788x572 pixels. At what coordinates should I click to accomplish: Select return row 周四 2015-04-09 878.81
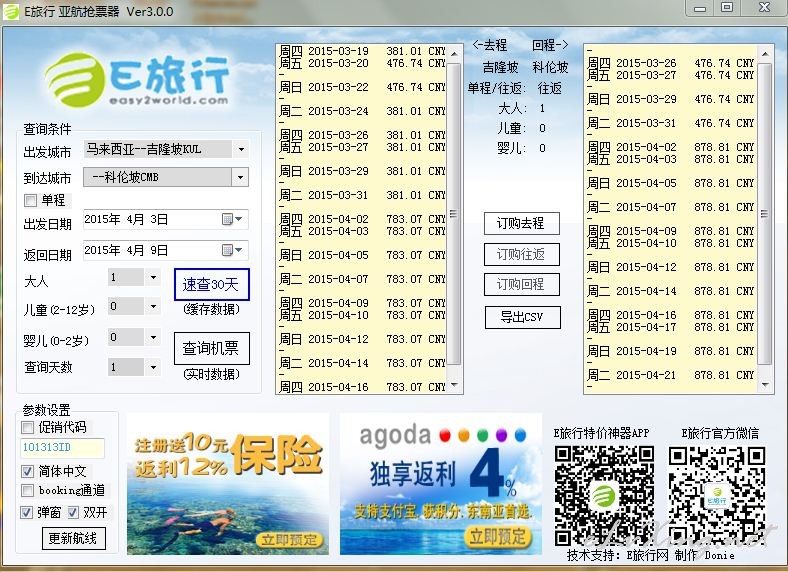click(671, 231)
